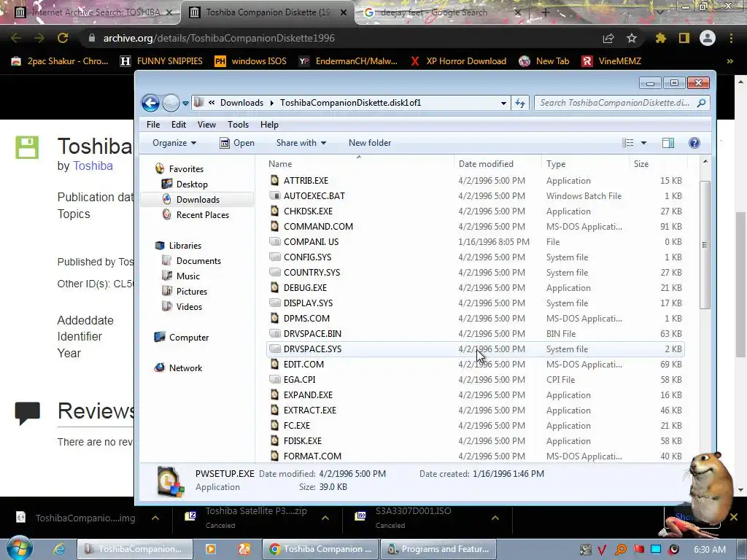Click the Explorer Forward navigation arrow
This screenshot has height=560, width=747.
(x=171, y=102)
